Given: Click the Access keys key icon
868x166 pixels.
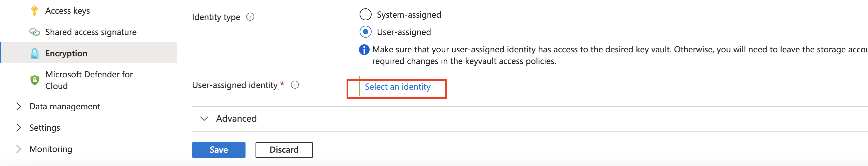Looking at the screenshot, I should [34, 11].
